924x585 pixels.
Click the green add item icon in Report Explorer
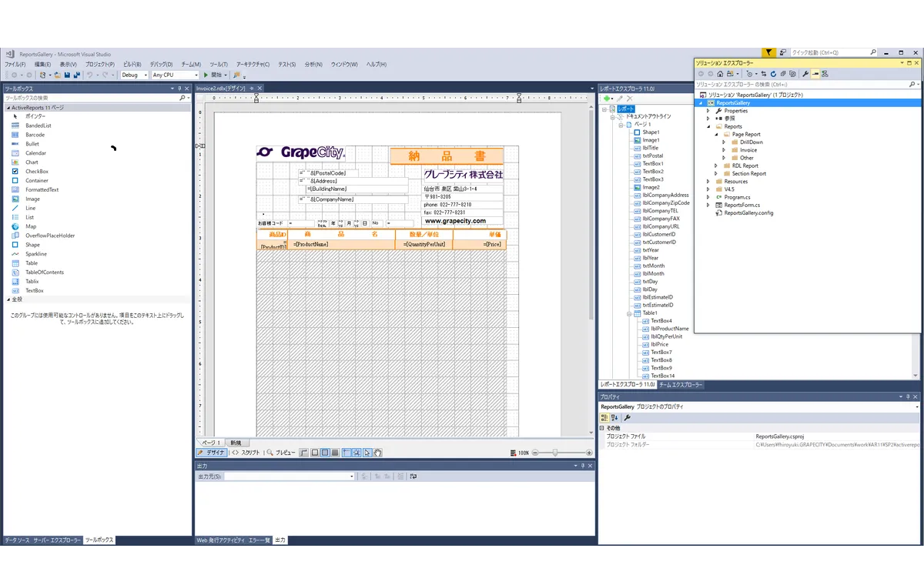pyautogui.click(x=608, y=99)
